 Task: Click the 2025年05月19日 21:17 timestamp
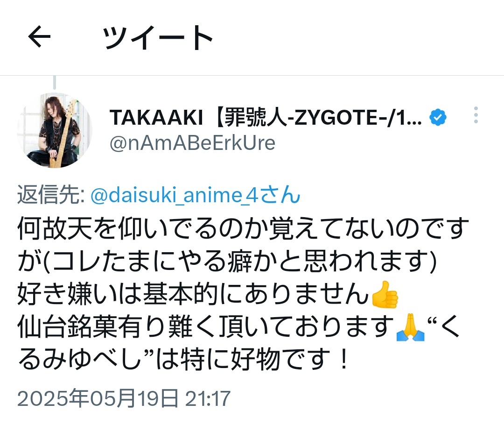[x=124, y=398]
